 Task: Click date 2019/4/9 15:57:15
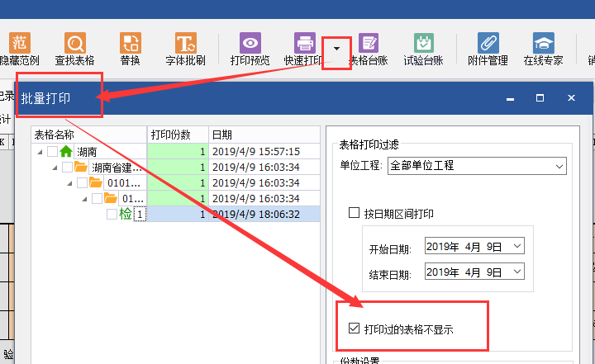coord(256,152)
